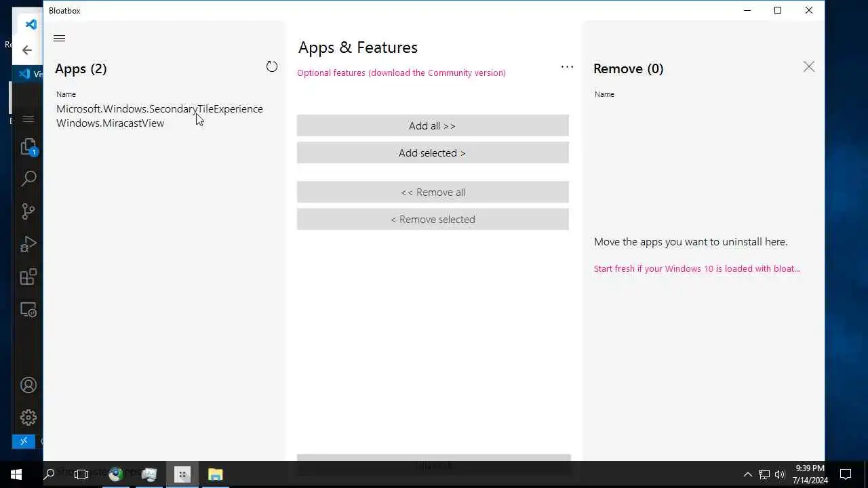Show hidden system tray icons
This screenshot has width=868, height=488.
tap(748, 474)
